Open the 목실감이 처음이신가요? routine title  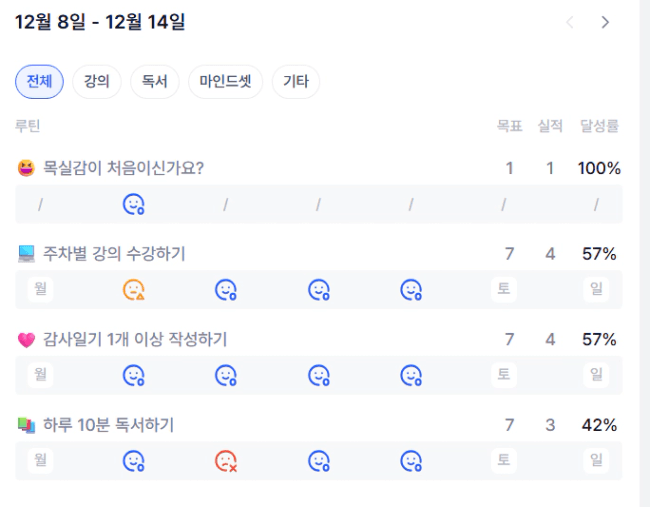click(123, 168)
